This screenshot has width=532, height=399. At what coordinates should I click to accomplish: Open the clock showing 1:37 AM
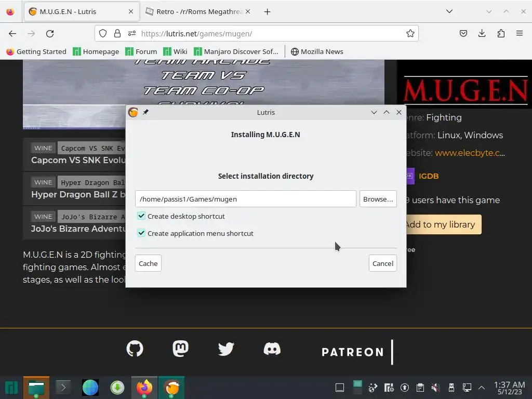tap(509, 388)
